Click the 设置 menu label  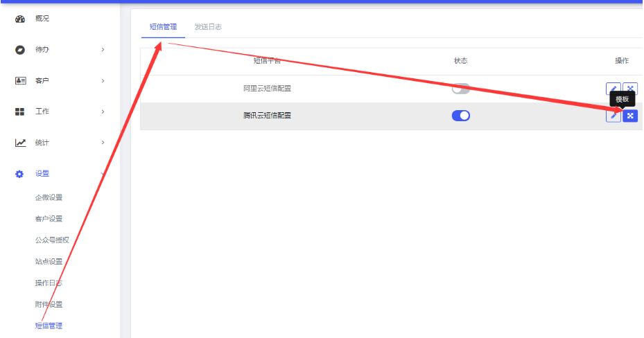pos(42,174)
